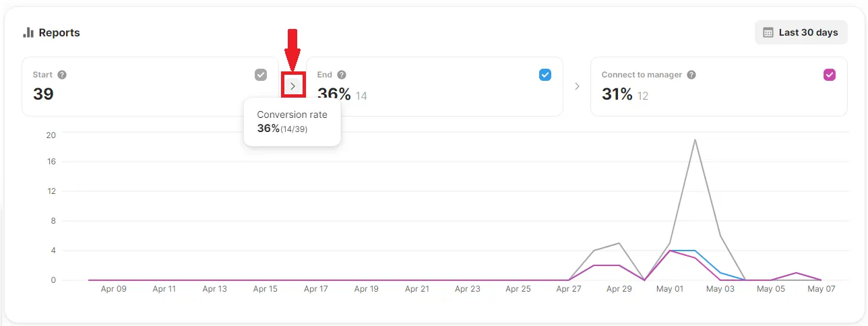Click the Reports heading
The width and height of the screenshot is (868, 326).
click(59, 32)
